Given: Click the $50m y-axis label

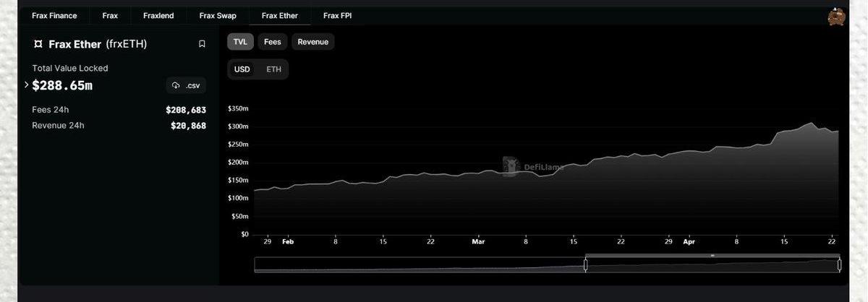Looking at the screenshot, I should 239,216.
